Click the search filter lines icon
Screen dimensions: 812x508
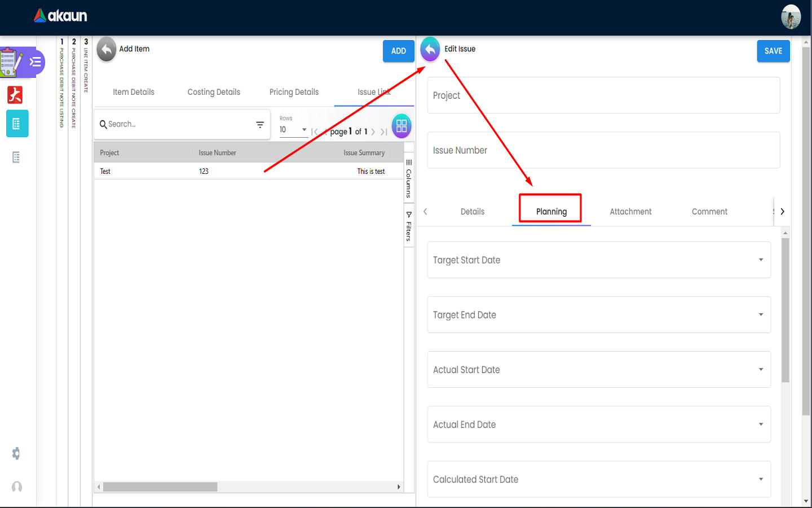pyautogui.click(x=260, y=125)
